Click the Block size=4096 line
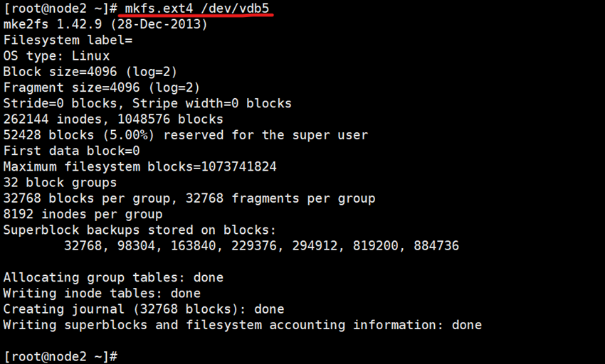605x364 pixels. pyautogui.click(x=90, y=72)
